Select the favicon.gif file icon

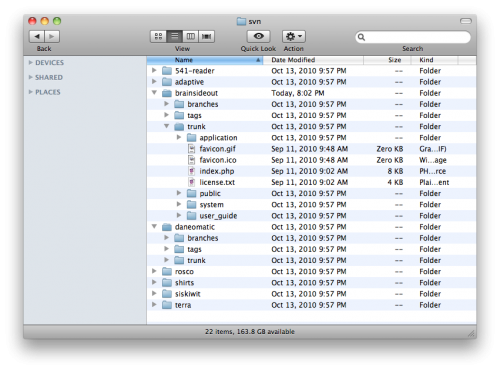(x=191, y=149)
